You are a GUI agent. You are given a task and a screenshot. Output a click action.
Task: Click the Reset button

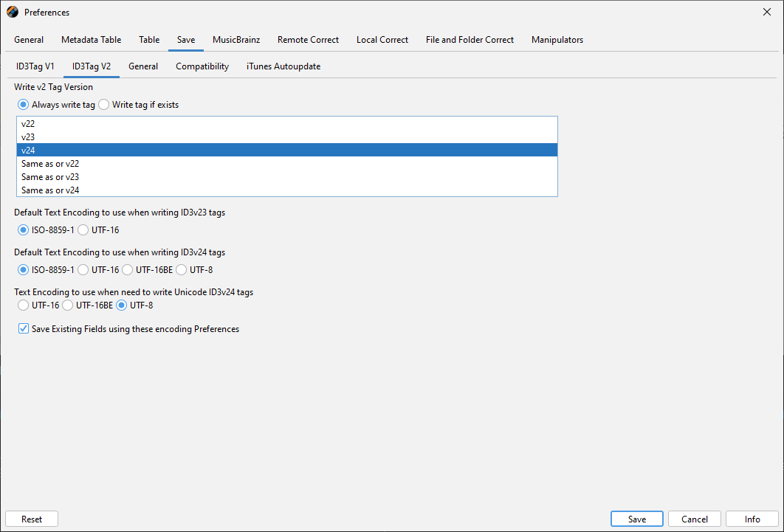click(x=32, y=519)
